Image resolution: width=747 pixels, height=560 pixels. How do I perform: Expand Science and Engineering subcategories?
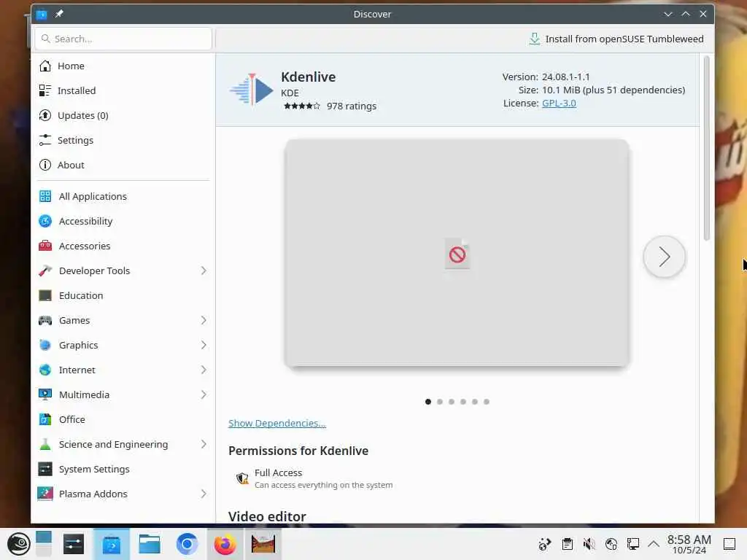click(x=204, y=444)
